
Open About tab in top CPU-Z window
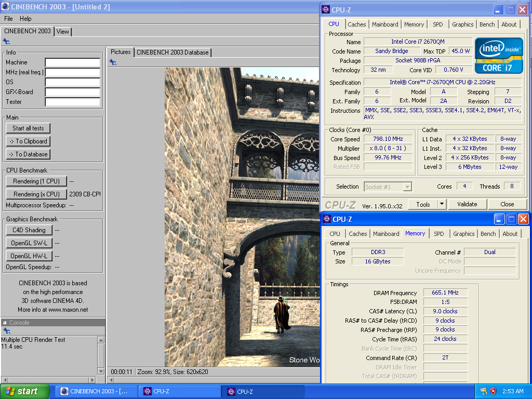pyautogui.click(x=509, y=24)
